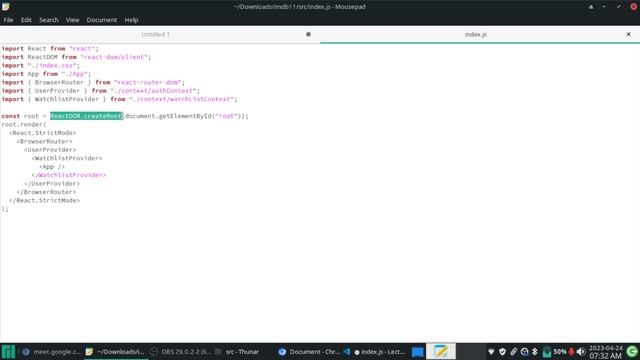Click the 'root.render(' line
This screenshot has height=360, width=640.
(24, 124)
